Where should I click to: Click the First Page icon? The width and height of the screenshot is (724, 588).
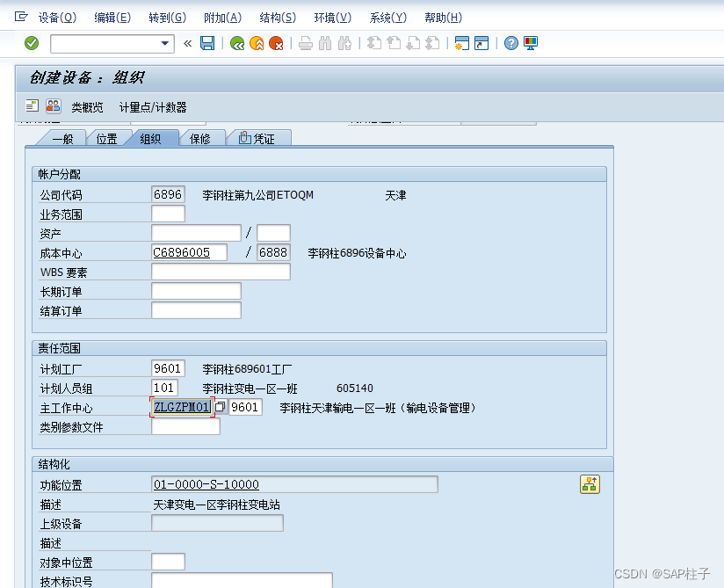tap(374, 43)
